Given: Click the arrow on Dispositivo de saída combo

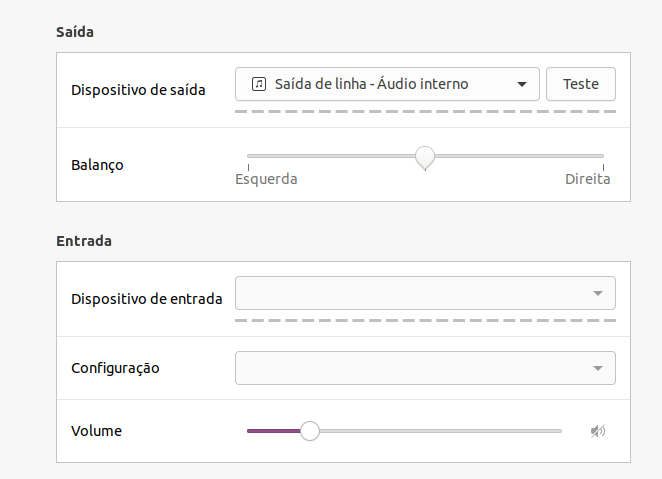Looking at the screenshot, I should click(x=522, y=84).
